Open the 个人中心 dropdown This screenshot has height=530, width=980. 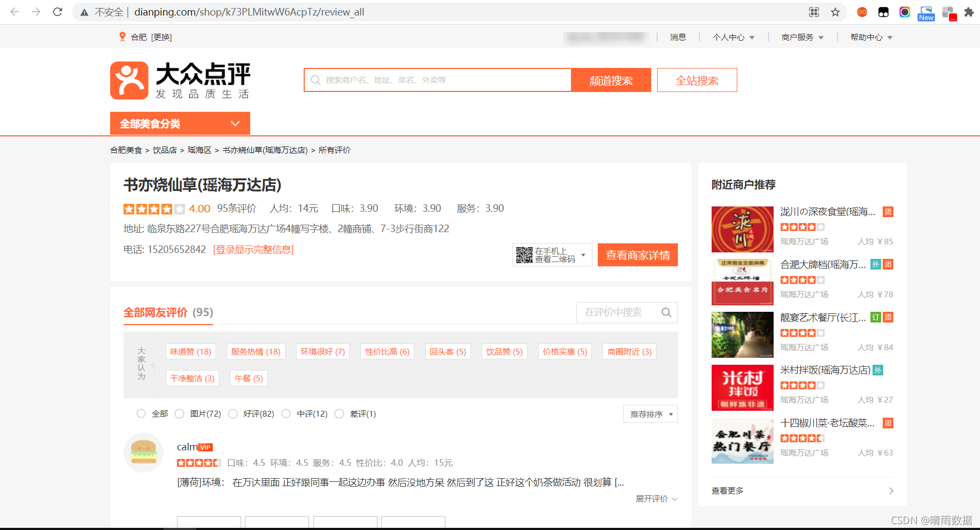(x=734, y=37)
